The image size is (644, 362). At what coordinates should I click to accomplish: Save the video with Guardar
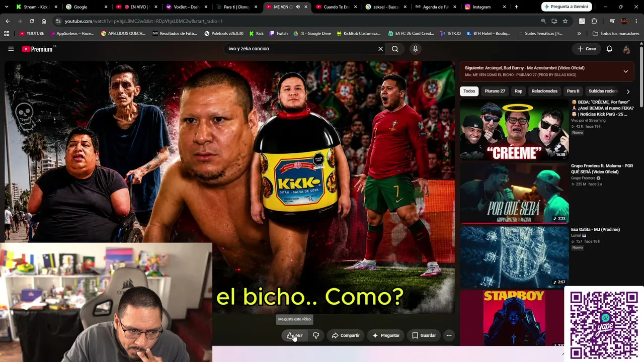[424, 335]
